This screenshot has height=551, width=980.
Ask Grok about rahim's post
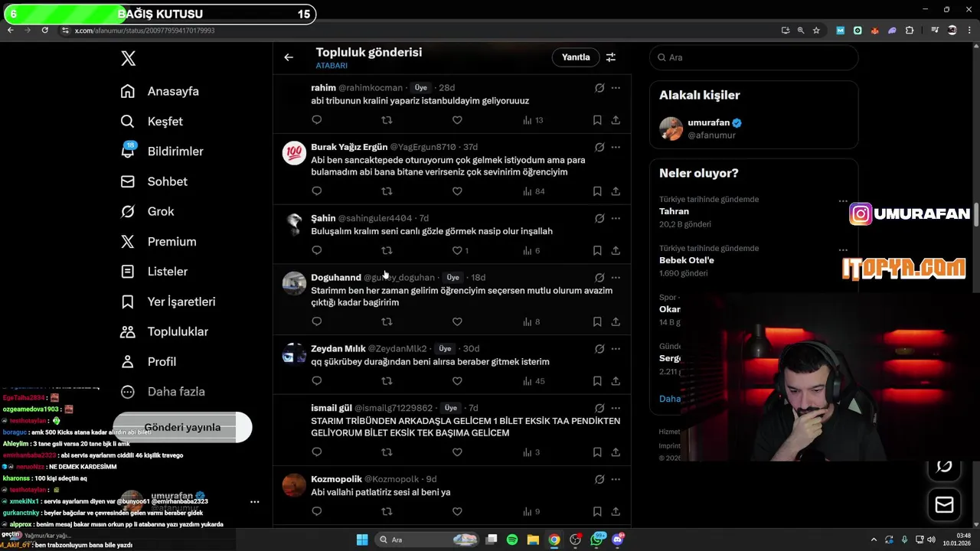point(599,88)
